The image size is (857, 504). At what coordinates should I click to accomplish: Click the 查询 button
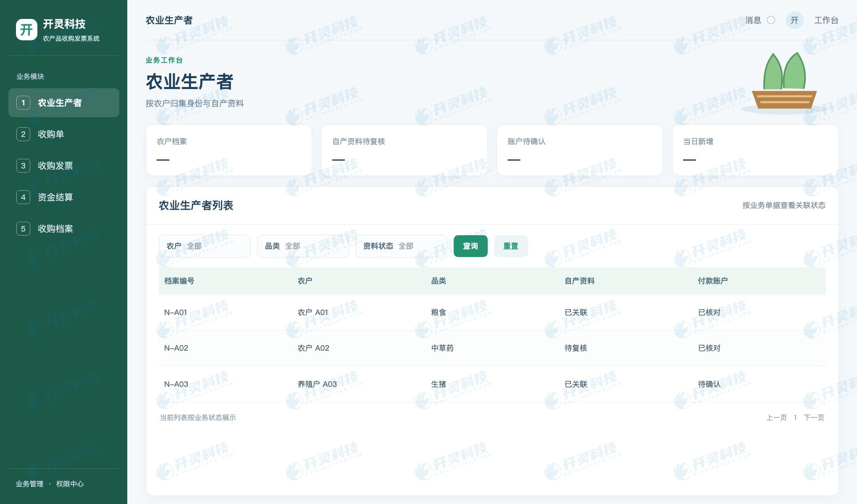click(x=471, y=246)
